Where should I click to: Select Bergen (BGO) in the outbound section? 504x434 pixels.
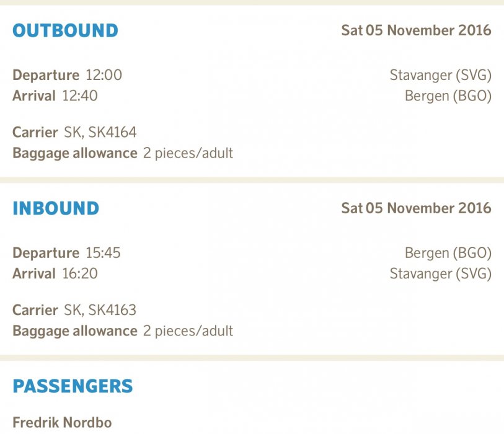[448, 96]
